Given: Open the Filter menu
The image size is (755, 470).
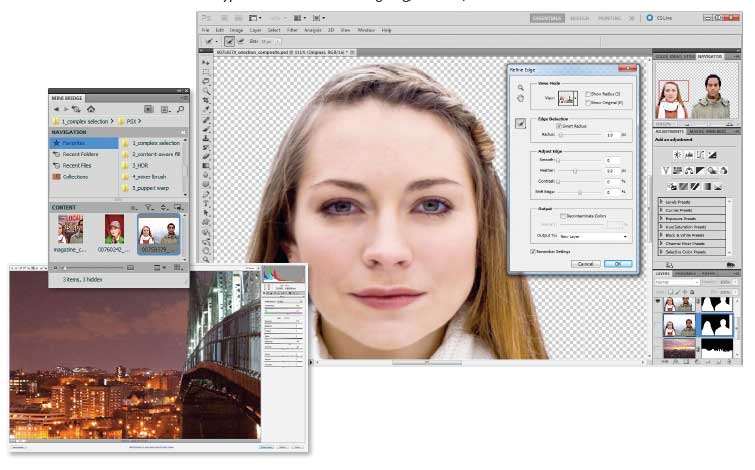Looking at the screenshot, I should pos(292,30).
